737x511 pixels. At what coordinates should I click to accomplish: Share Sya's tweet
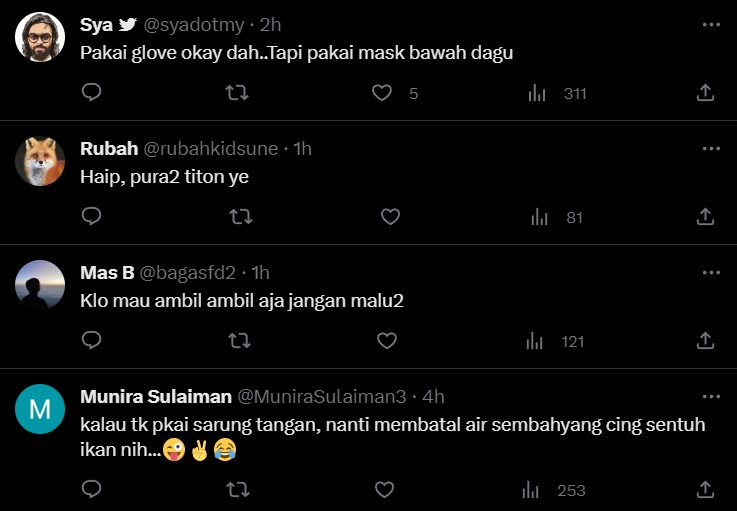705,93
